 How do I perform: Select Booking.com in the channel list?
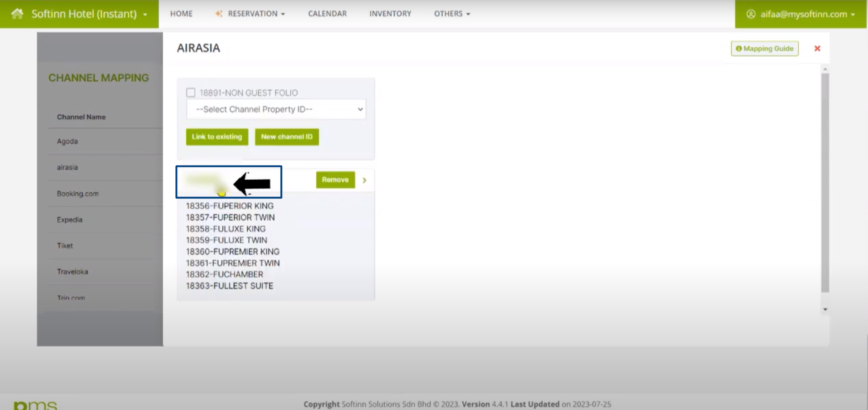pyautogui.click(x=78, y=193)
